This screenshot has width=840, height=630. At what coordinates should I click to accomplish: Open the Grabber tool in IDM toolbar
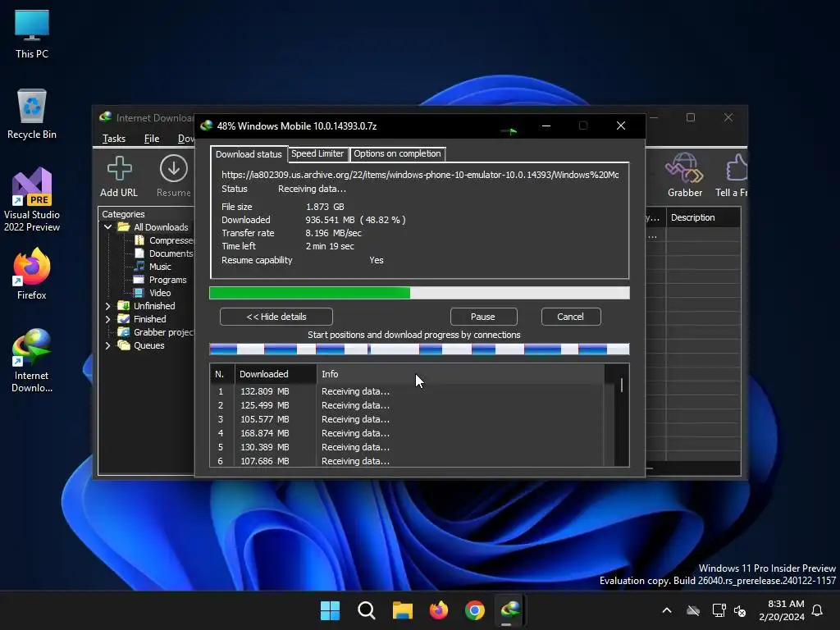[x=684, y=168]
